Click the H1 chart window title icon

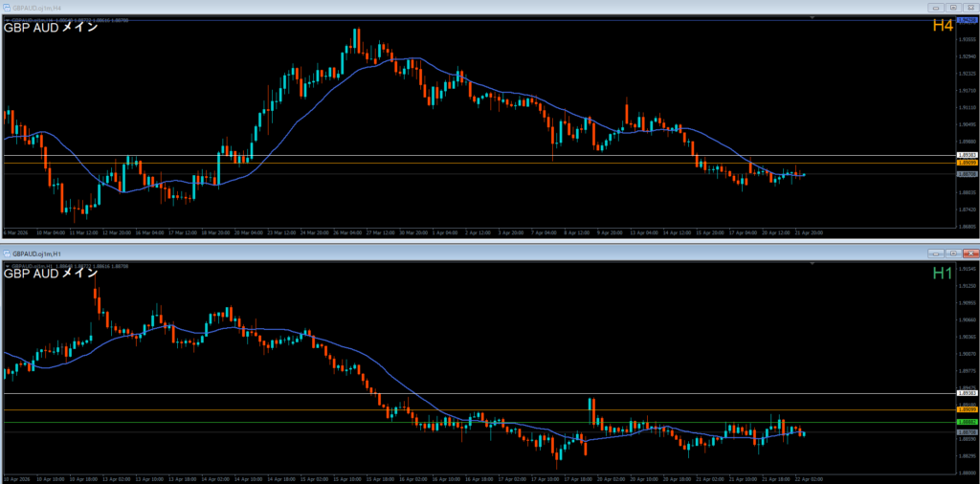point(7,253)
